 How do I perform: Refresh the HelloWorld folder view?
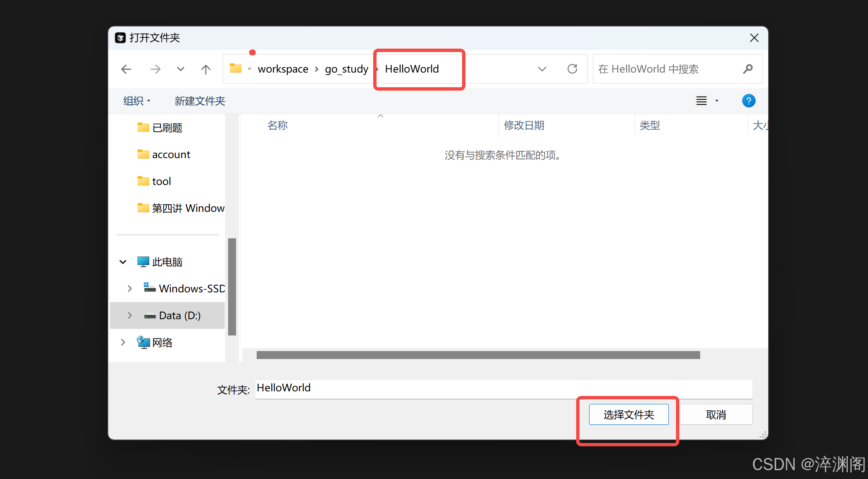pyautogui.click(x=572, y=69)
